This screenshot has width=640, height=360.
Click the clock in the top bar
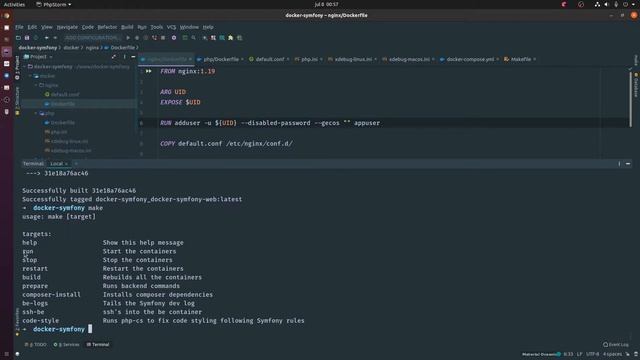(326, 4)
